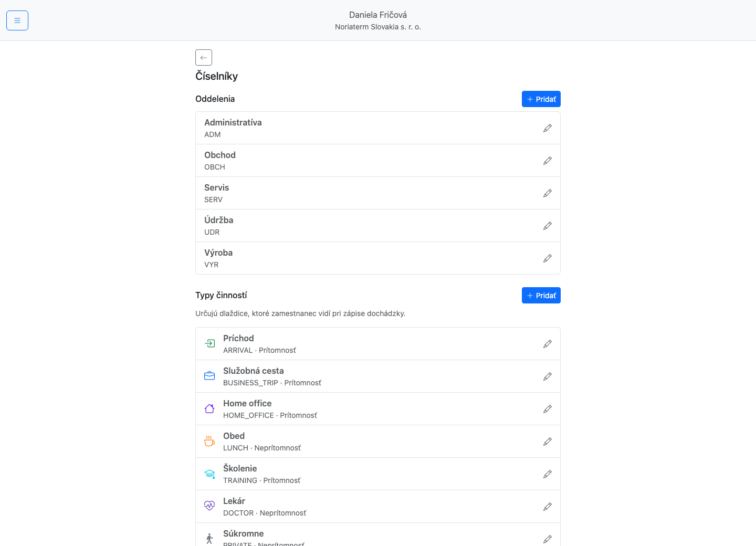This screenshot has height=546, width=756.
Task: Edit the Lekár activity entry
Action: click(x=548, y=507)
